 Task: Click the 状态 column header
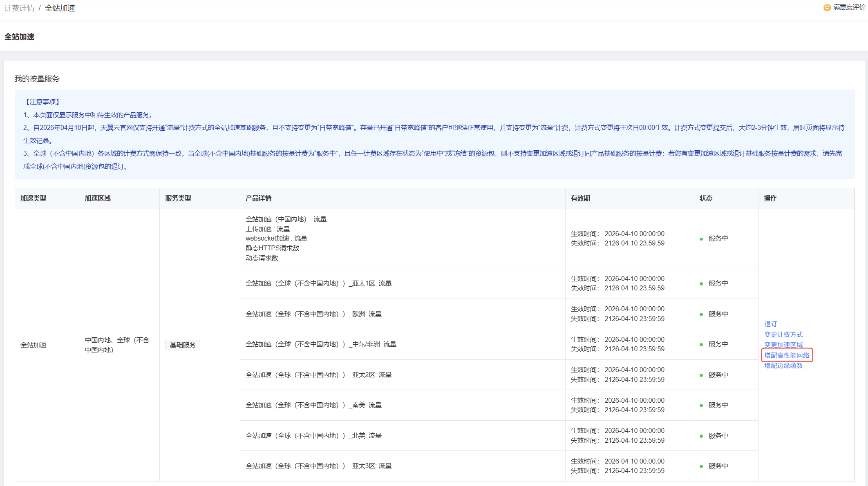[706, 198]
